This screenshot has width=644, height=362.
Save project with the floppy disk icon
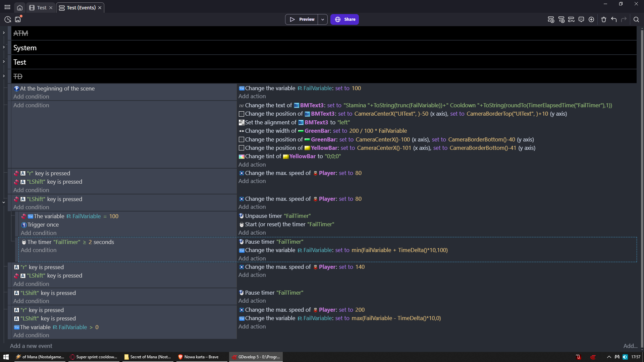(x=18, y=19)
